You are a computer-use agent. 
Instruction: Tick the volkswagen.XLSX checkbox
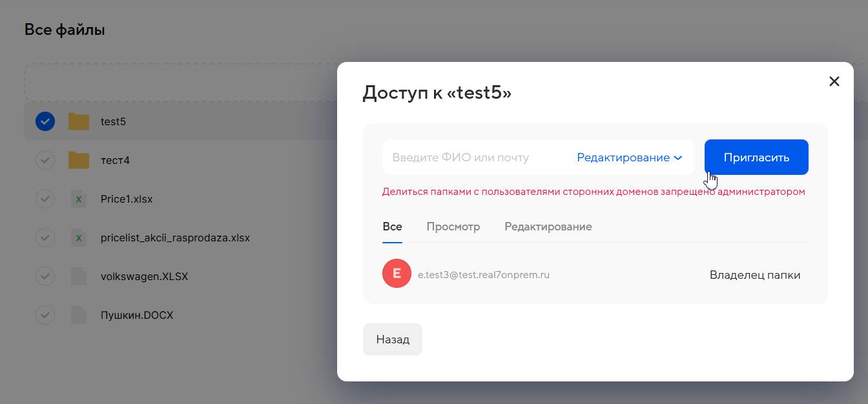(45, 277)
